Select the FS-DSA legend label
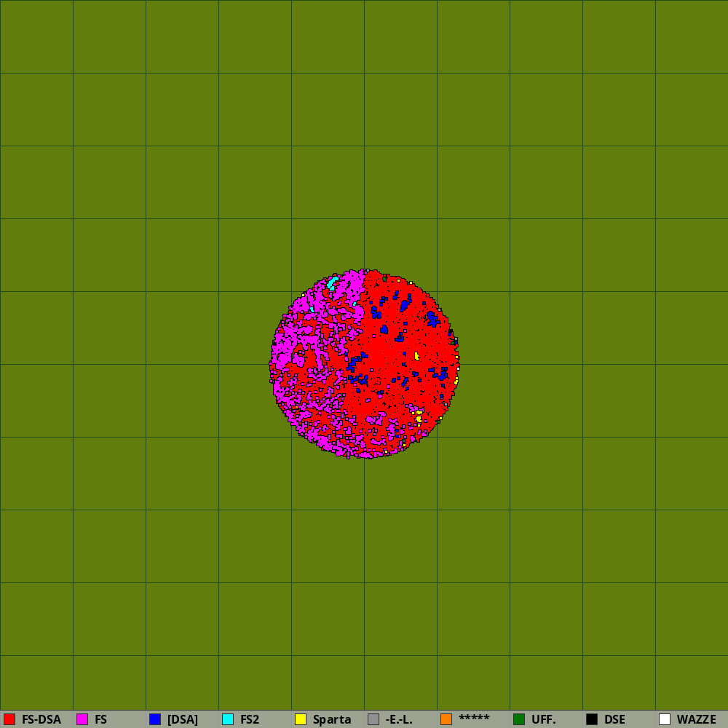The image size is (728, 728). pos(41,719)
